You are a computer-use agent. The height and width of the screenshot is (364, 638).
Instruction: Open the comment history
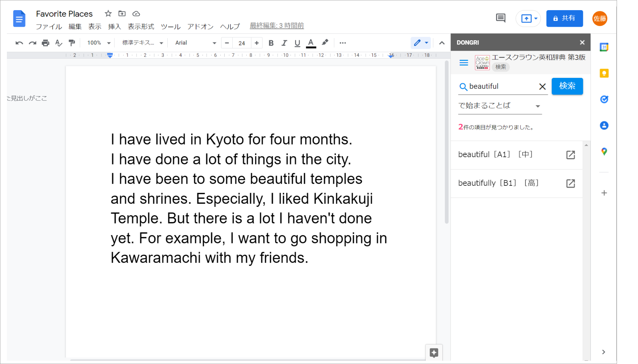click(501, 18)
